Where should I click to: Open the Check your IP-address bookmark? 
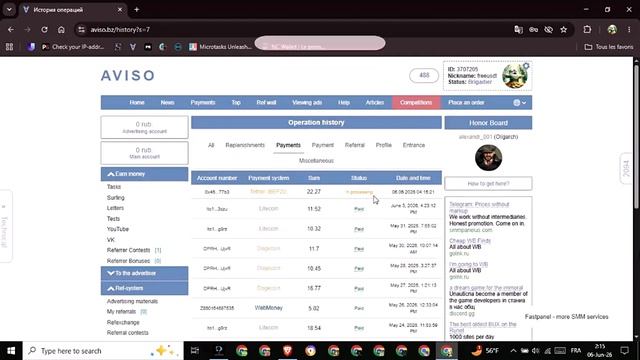[73, 47]
